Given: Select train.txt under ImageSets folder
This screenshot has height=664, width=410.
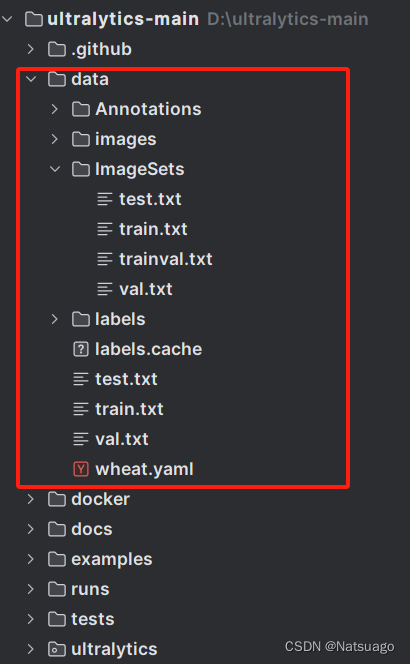Looking at the screenshot, I should tap(153, 229).
